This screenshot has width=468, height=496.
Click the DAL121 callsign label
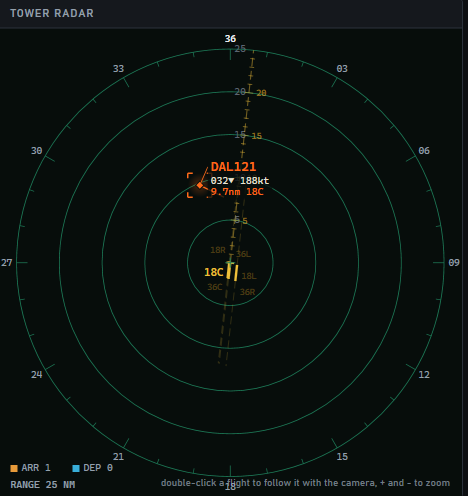click(x=233, y=167)
